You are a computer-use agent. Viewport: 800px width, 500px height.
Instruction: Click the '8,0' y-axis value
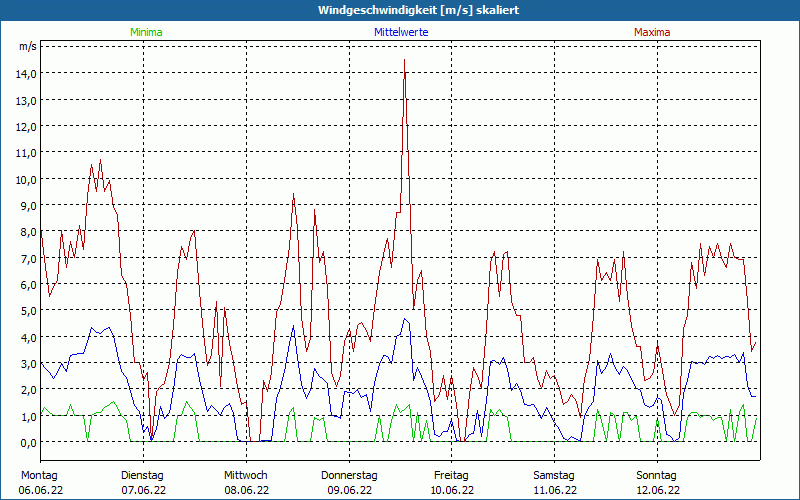28,232
